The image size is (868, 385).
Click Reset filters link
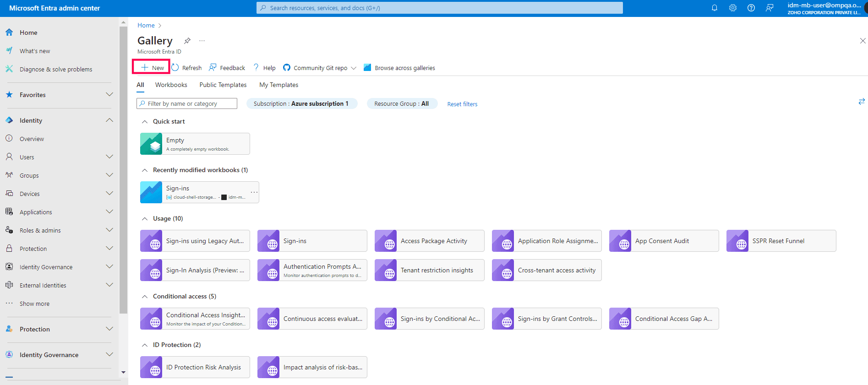pyautogui.click(x=462, y=104)
